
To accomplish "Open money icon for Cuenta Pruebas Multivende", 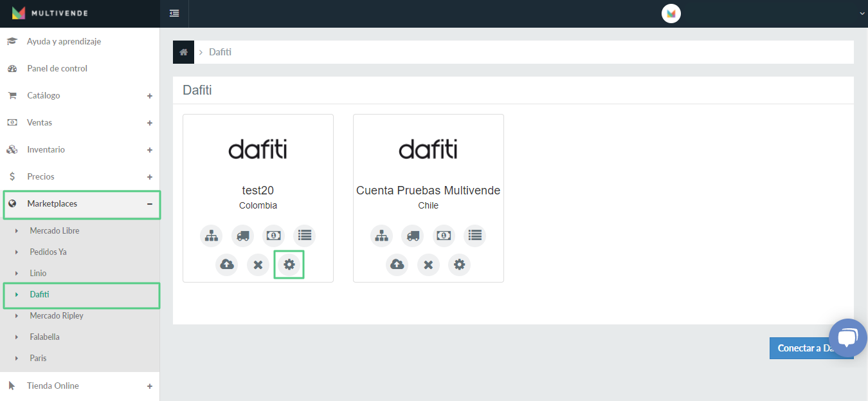I will click(x=444, y=236).
